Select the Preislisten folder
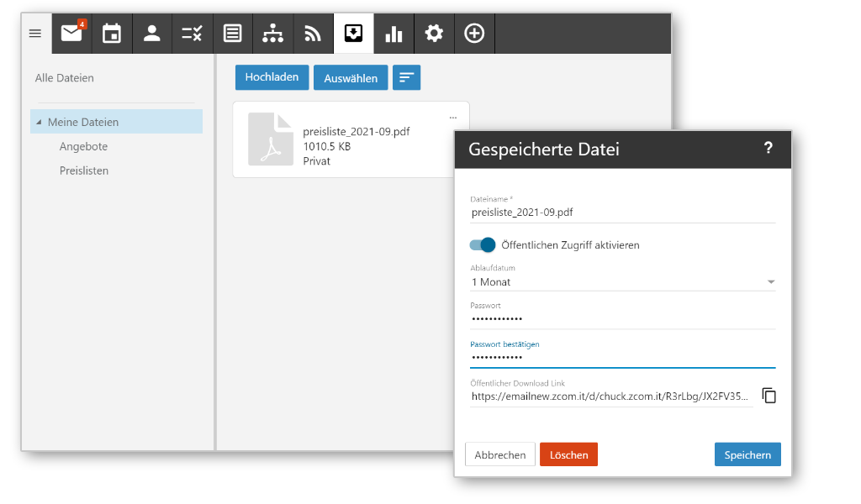 pyautogui.click(x=83, y=171)
